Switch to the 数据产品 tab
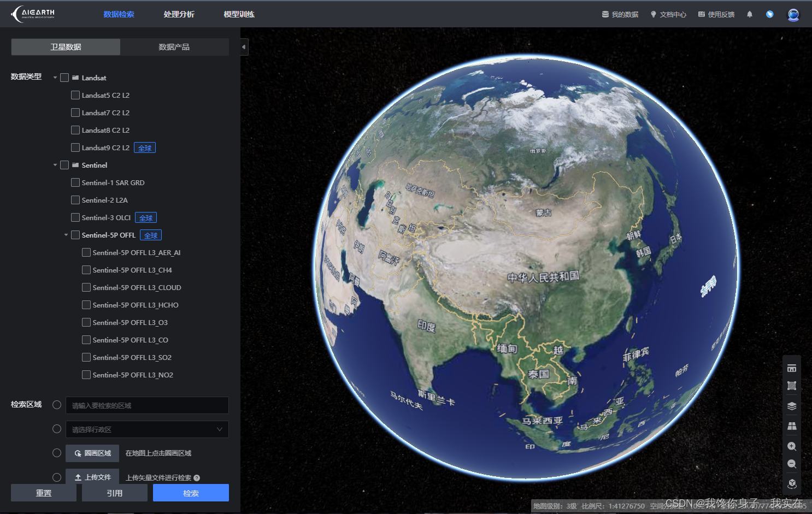 coord(174,47)
